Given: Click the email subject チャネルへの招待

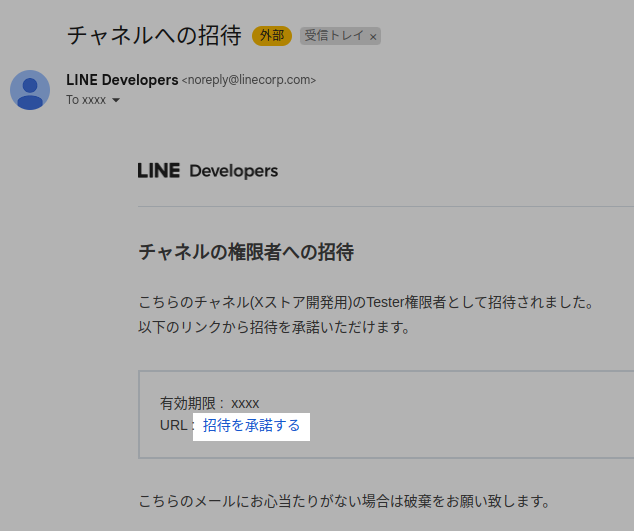Looking at the screenshot, I should 154,36.
